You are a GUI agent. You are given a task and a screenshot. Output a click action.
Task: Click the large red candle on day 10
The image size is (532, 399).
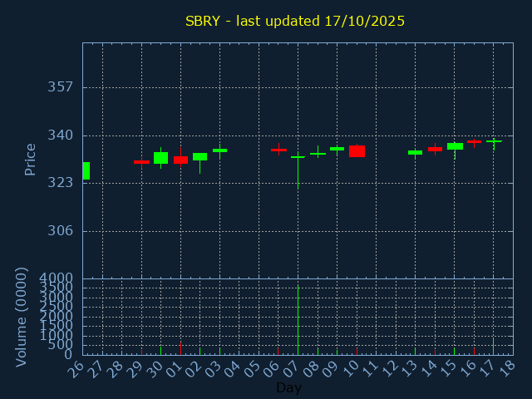pyautogui.click(x=357, y=151)
